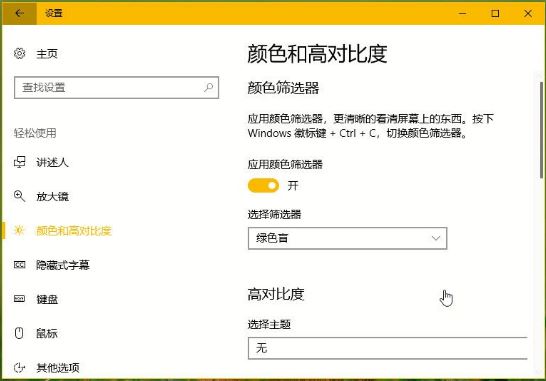Click the 高对比度 section heading
The image size is (546, 381).
(x=276, y=294)
